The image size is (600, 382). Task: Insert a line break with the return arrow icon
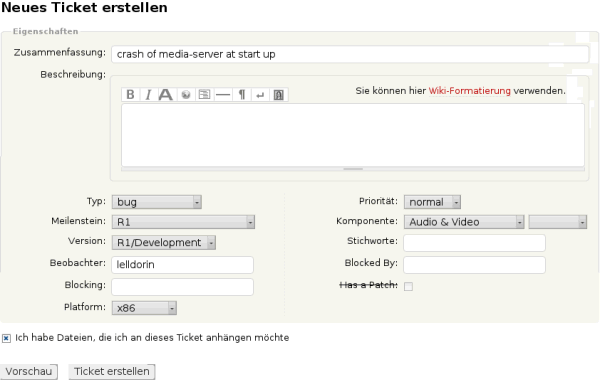pos(260,95)
